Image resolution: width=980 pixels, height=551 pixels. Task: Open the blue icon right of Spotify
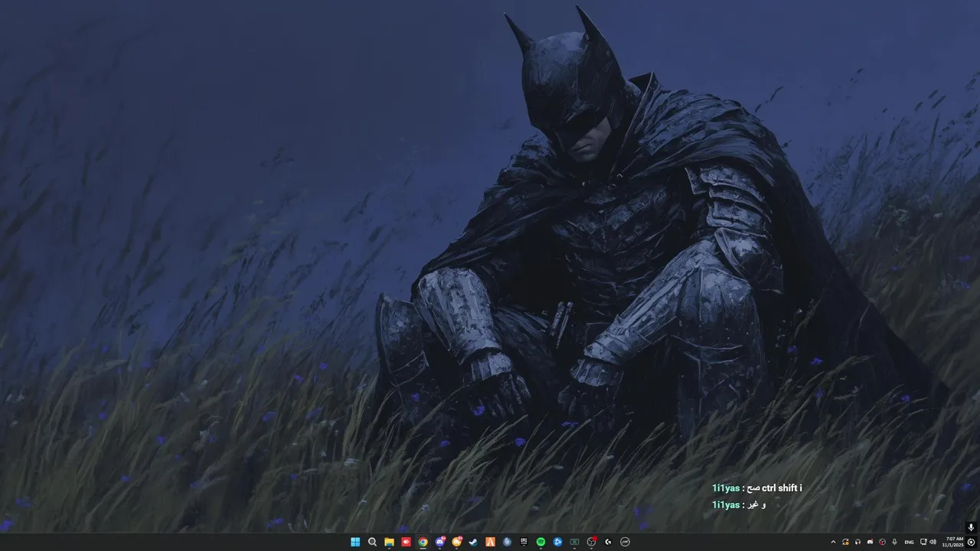tap(557, 542)
